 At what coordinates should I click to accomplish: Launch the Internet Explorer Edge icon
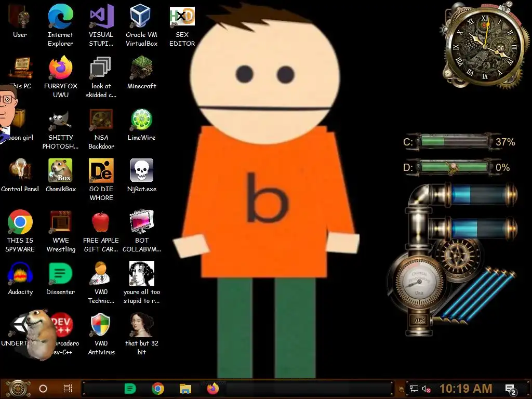coord(60,25)
